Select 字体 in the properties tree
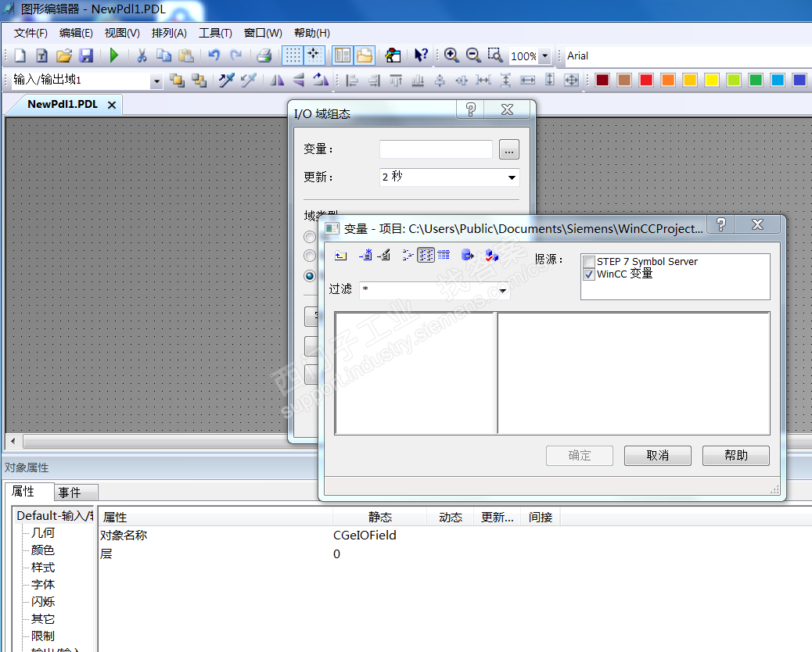The width and height of the screenshot is (812, 652). (x=43, y=585)
